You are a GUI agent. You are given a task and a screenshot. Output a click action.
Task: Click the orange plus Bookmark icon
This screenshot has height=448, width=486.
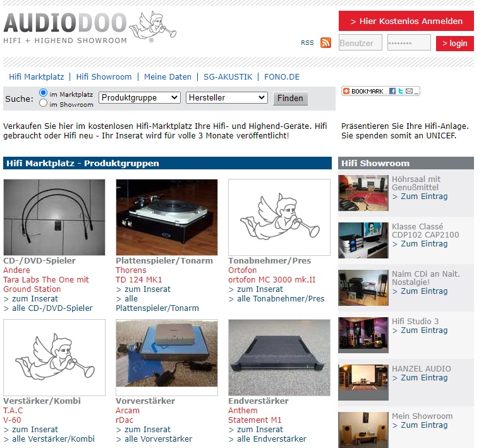tap(346, 91)
